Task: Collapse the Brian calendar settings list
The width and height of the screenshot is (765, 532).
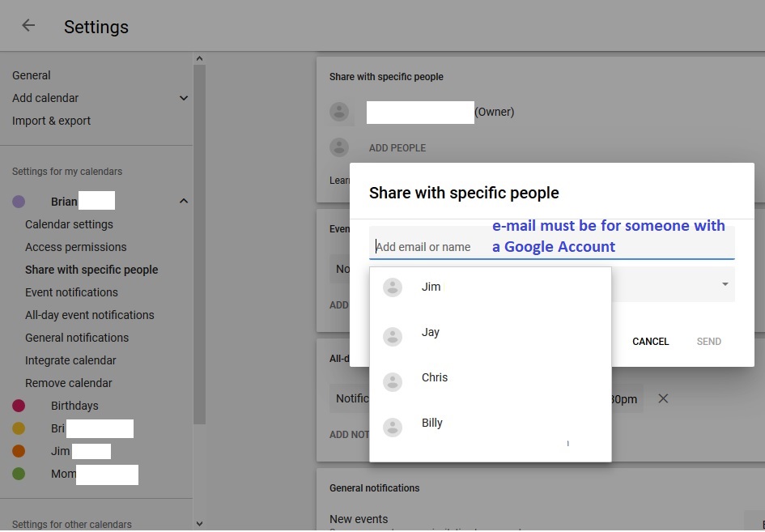Action: coord(184,202)
